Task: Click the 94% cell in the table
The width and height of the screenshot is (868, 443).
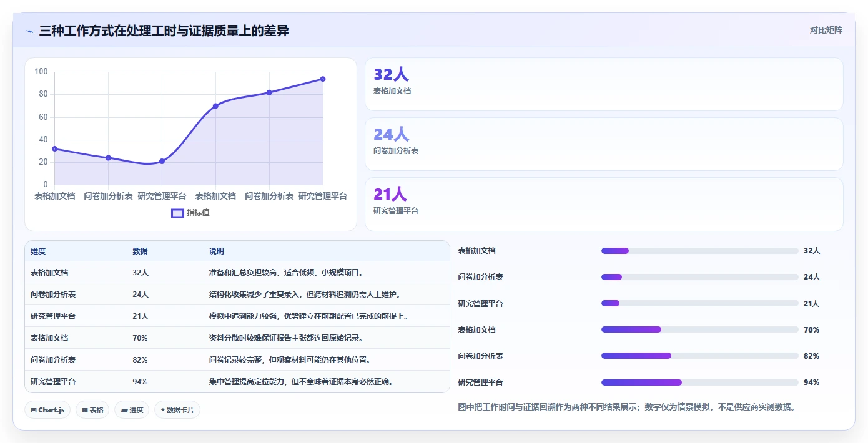Action: click(x=140, y=382)
